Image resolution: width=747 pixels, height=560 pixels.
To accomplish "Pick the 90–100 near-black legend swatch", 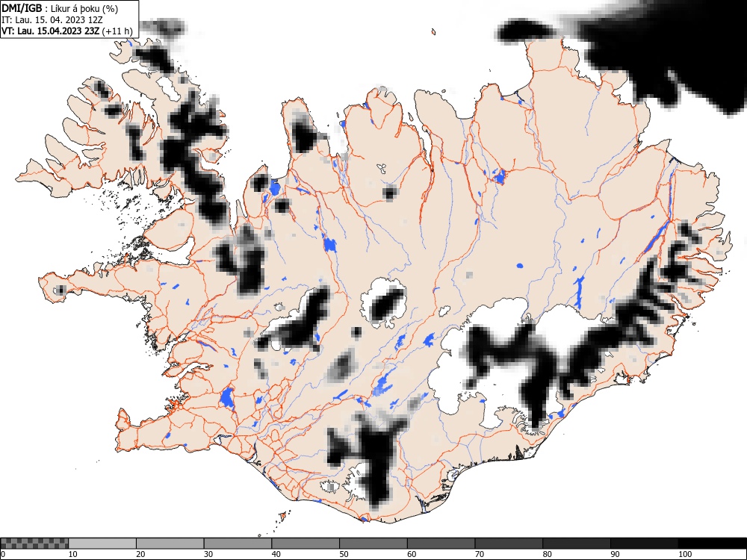I will click(644, 544).
